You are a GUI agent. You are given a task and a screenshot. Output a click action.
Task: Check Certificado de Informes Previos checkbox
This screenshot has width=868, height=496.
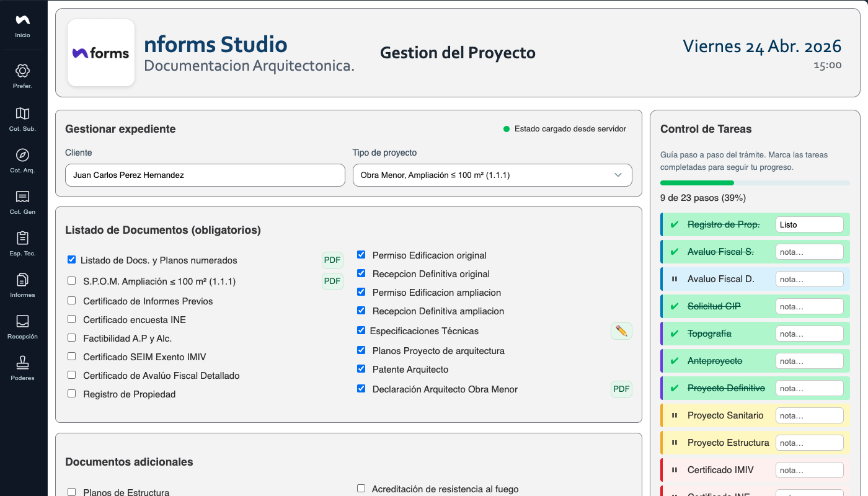pos(71,301)
